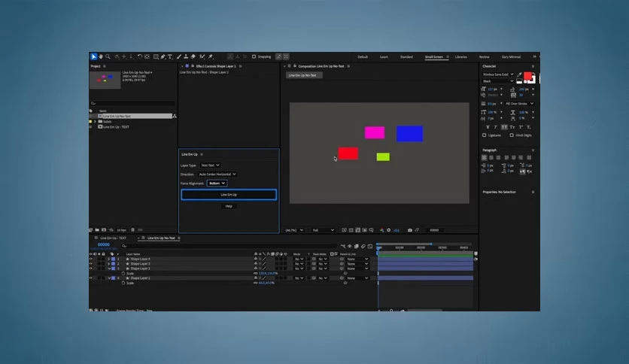
Task: Select the Pan Behind anchor point tool
Action: (147, 56)
